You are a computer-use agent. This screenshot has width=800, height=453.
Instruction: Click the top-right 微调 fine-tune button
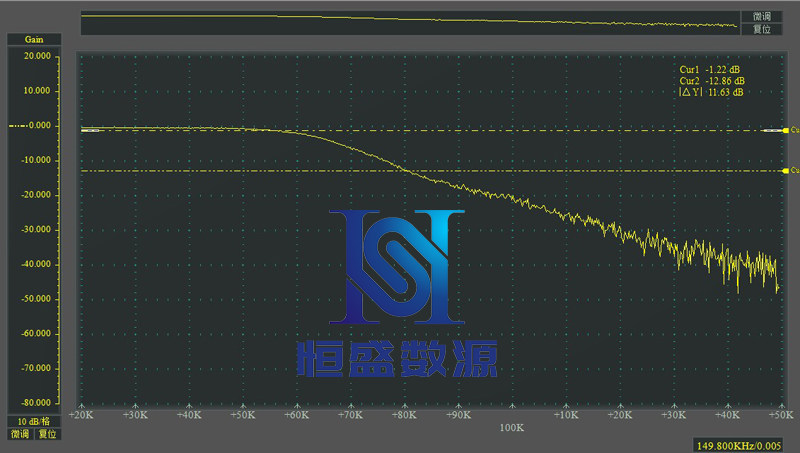(762, 16)
